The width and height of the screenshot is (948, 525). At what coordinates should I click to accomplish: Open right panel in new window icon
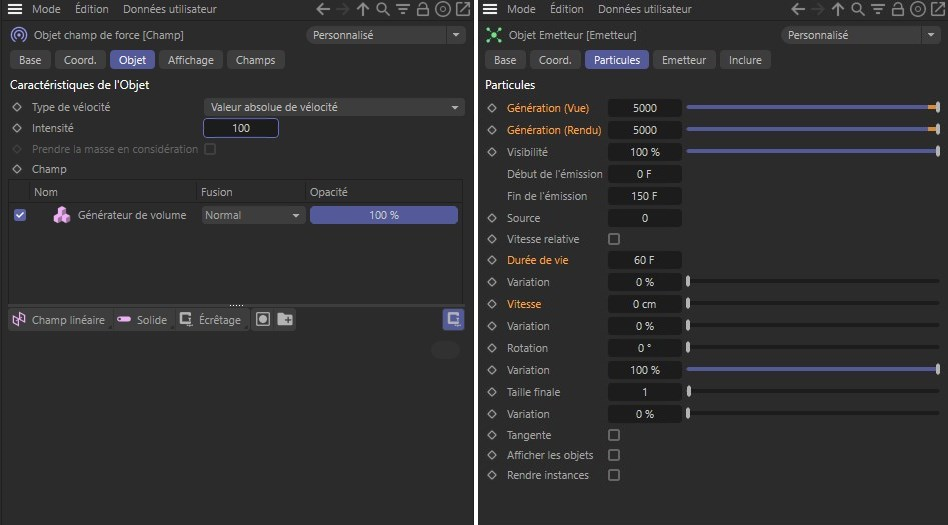coord(939,9)
